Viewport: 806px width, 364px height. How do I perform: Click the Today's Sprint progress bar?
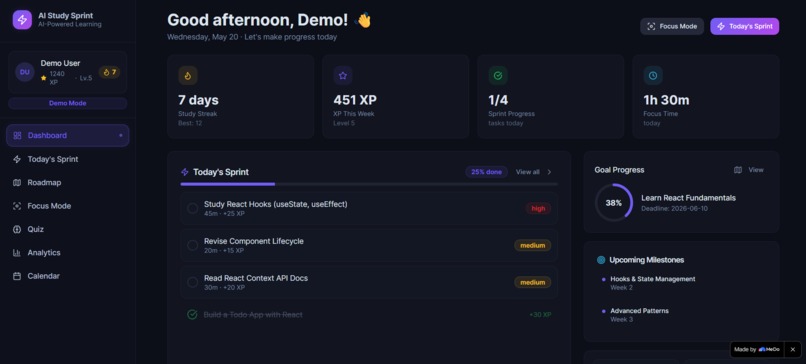click(369, 184)
